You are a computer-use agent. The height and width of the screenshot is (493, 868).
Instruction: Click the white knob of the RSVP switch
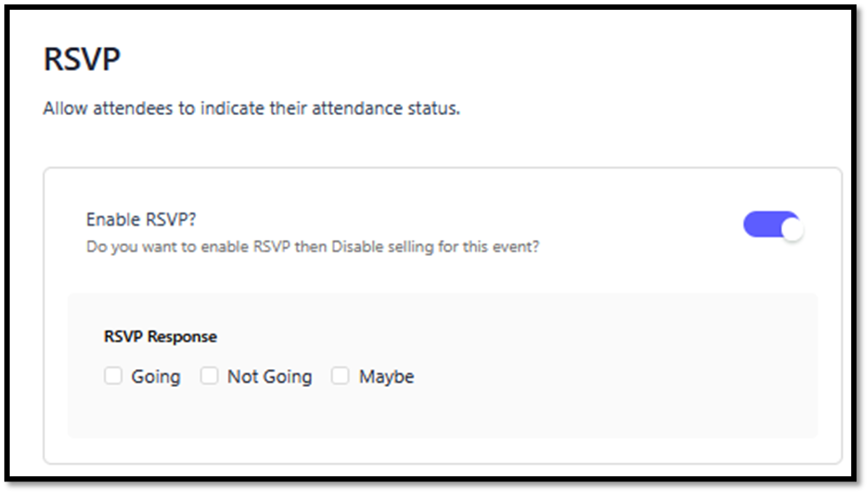[791, 227]
